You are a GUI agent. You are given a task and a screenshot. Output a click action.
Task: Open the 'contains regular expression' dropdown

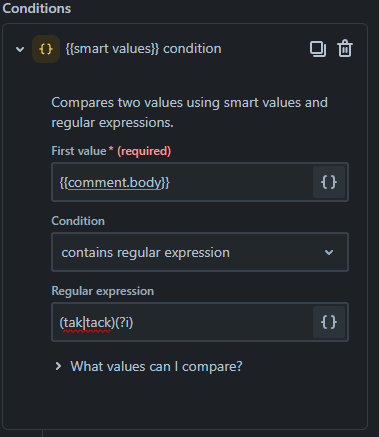[200, 252]
